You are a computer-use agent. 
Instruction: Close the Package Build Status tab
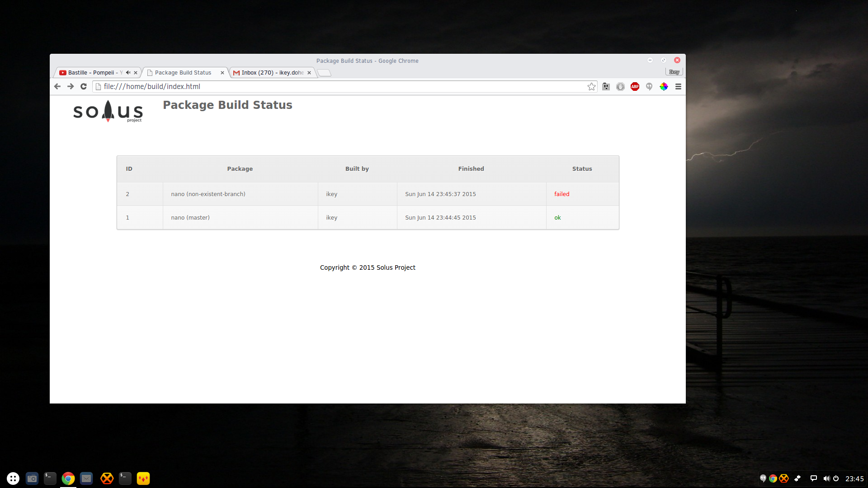click(222, 72)
